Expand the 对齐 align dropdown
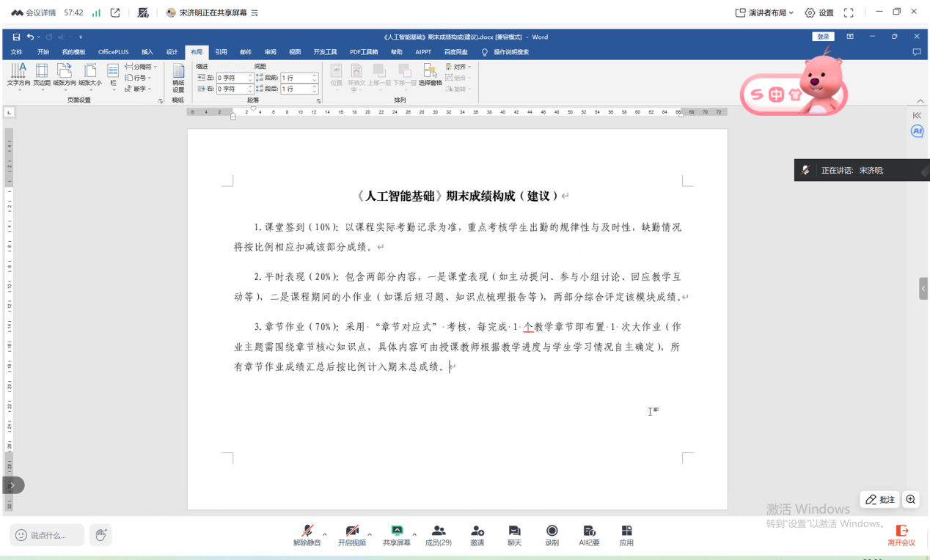This screenshot has width=930, height=560. [x=459, y=67]
